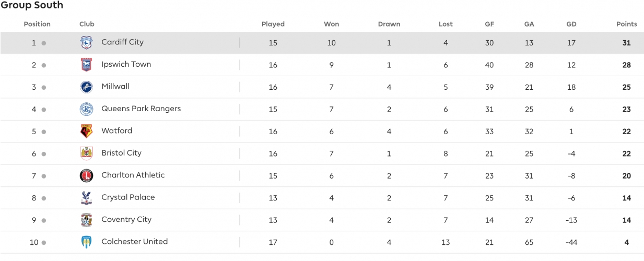Click the Ipswich Town club crest
The height and width of the screenshot is (261, 644).
86,65
